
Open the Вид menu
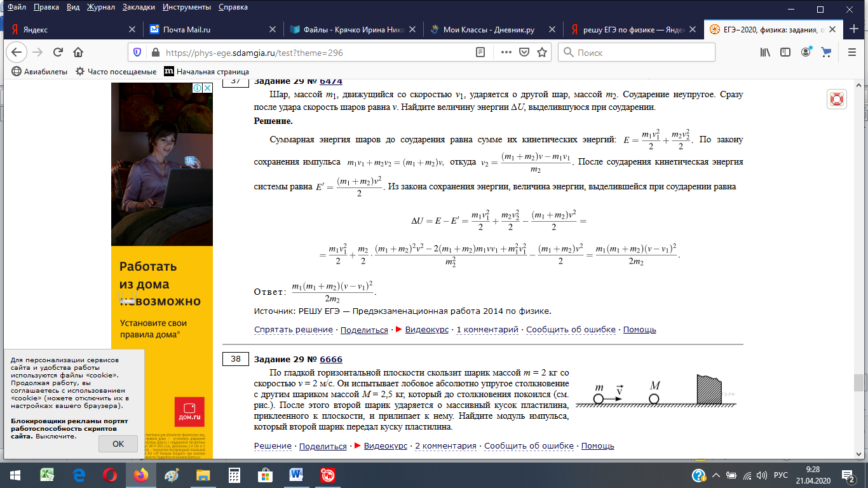(74, 8)
